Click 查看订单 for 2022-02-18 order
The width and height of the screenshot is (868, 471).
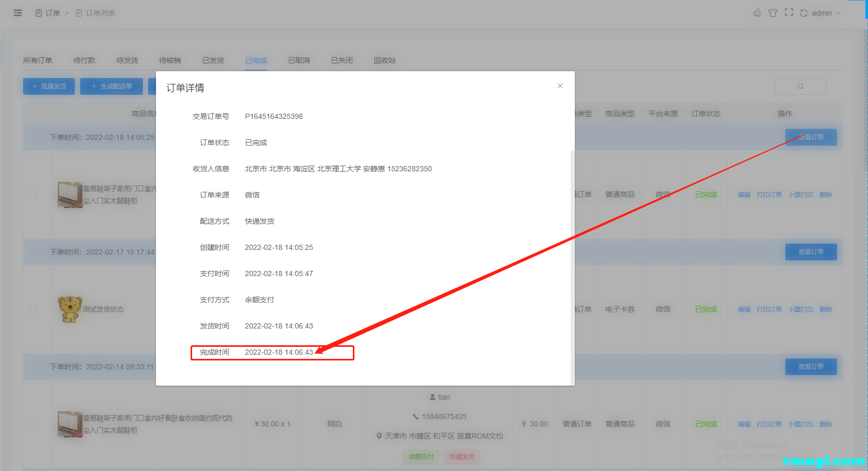[x=811, y=137]
